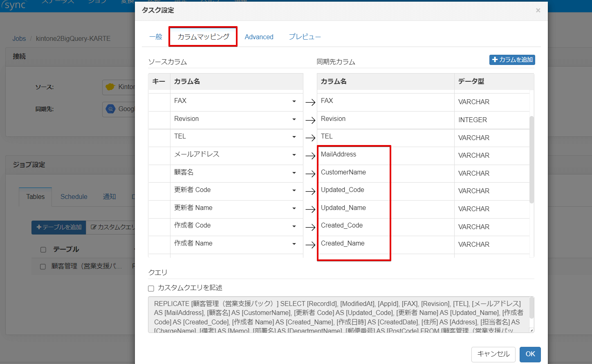Switch to the Advanced tab
592x364 pixels.
pos(259,37)
